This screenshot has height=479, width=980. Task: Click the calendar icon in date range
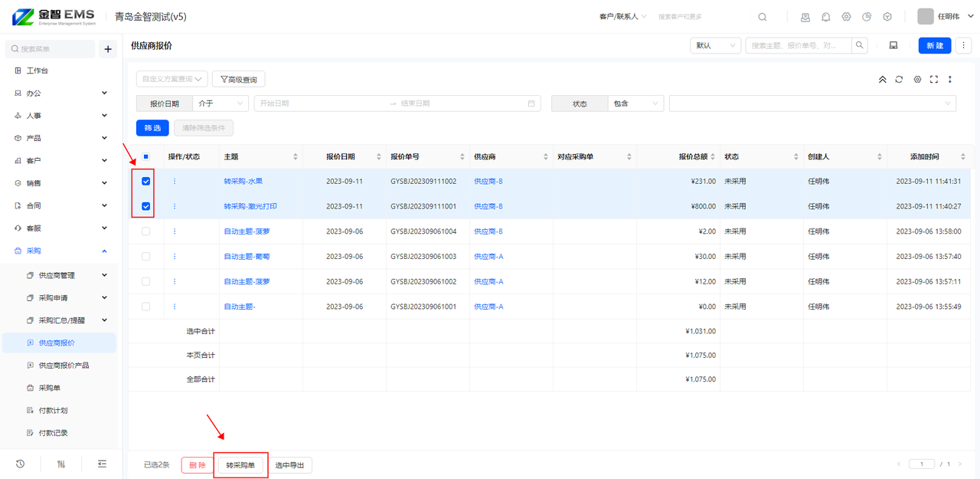coord(531,103)
